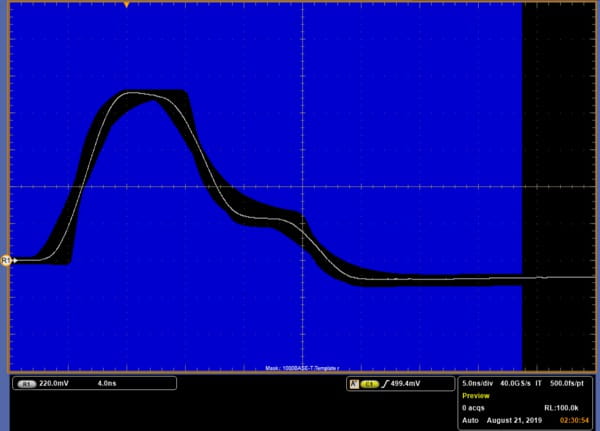Click the trigger A' indicator icon
The image size is (600, 431).
pos(354,384)
